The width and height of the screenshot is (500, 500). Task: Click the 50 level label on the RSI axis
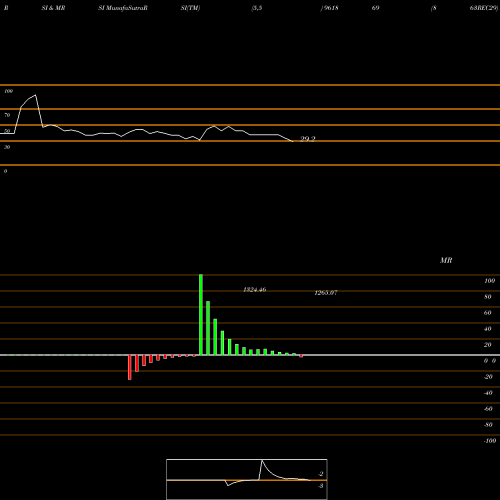[7, 131]
